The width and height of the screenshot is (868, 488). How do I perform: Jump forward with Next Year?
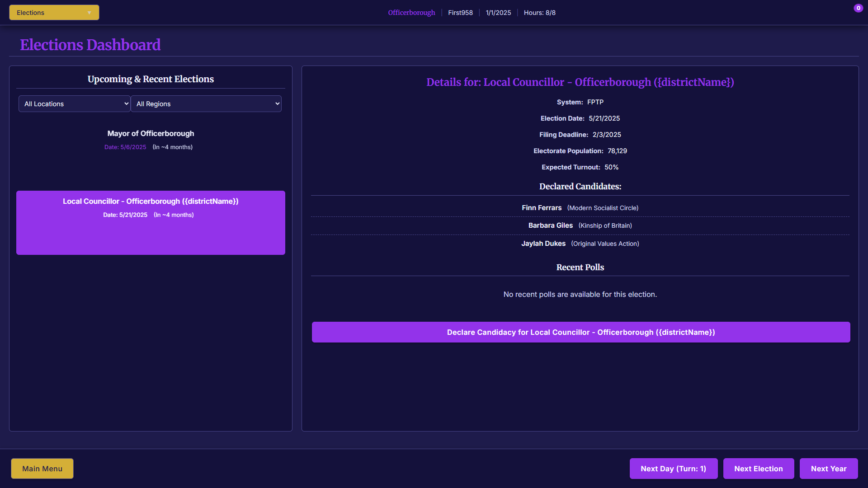[x=828, y=469]
